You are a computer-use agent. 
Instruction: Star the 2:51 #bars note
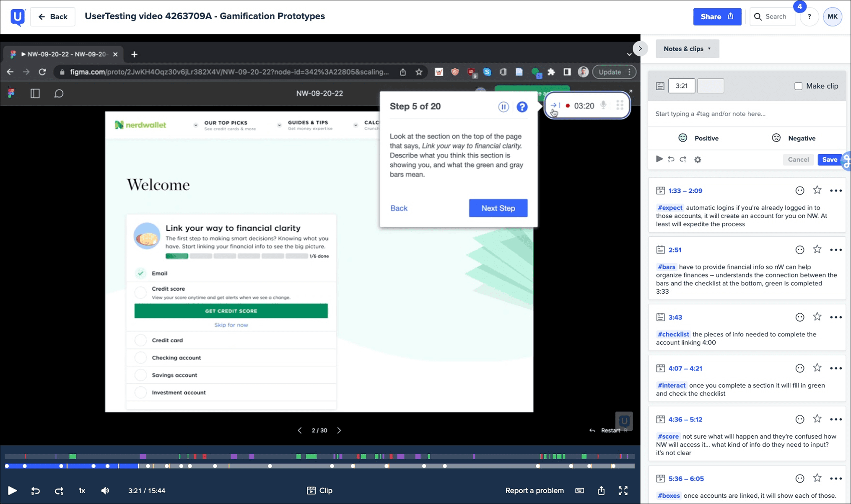(x=817, y=250)
